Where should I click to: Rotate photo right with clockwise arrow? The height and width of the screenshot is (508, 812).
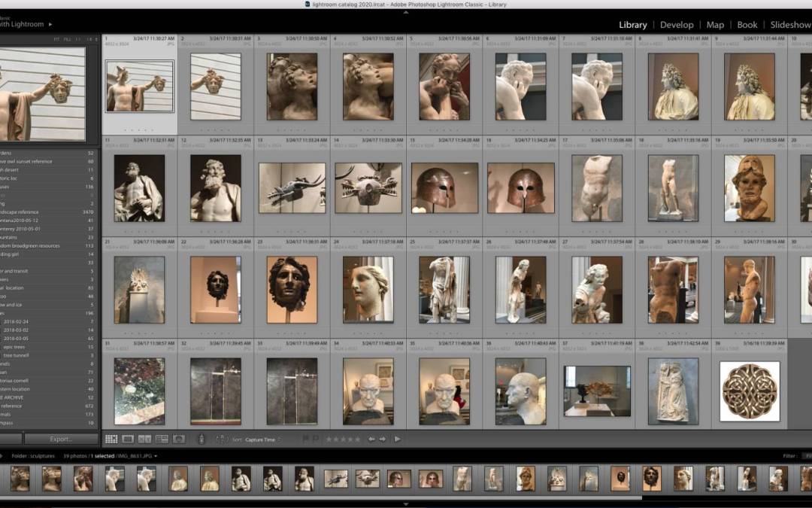tap(383, 439)
